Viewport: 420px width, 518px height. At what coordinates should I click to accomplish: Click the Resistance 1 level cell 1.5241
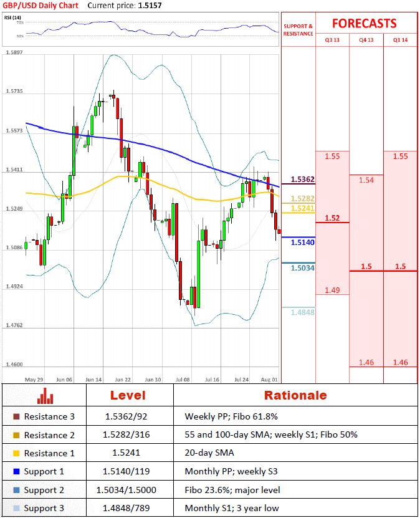126,453
